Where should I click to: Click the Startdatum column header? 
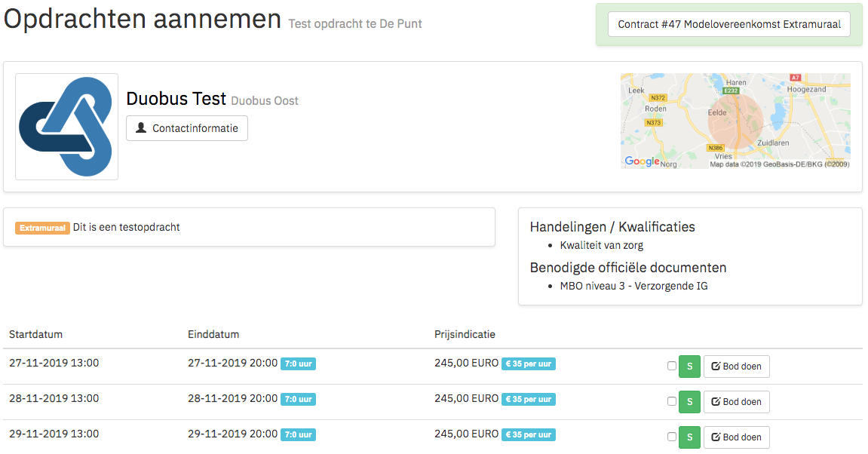(x=36, y=334)
